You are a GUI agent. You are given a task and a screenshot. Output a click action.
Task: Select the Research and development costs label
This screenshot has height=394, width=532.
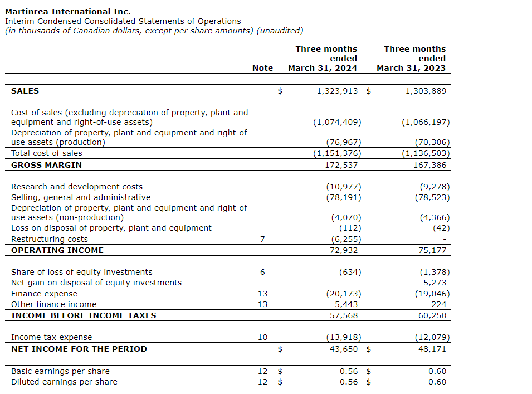click(77, 187)
